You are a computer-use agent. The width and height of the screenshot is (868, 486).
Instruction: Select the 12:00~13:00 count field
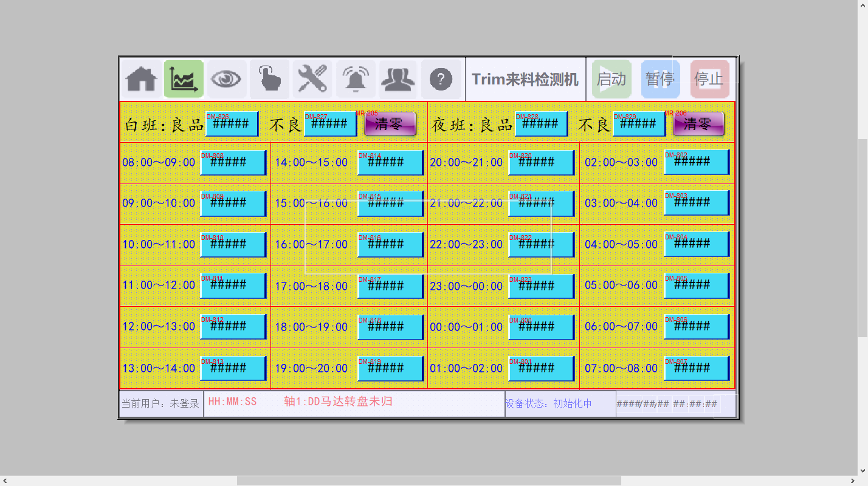pyautogui.click(x=233, y=326)
